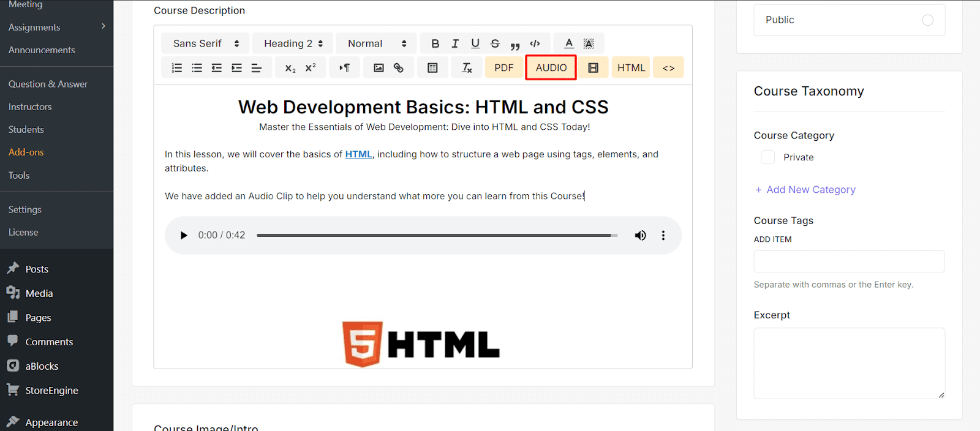Click the insert link icon
Image resolution: width=980 pixels, height=431 pixels.
pyautogui.click(x=399, y=68)
